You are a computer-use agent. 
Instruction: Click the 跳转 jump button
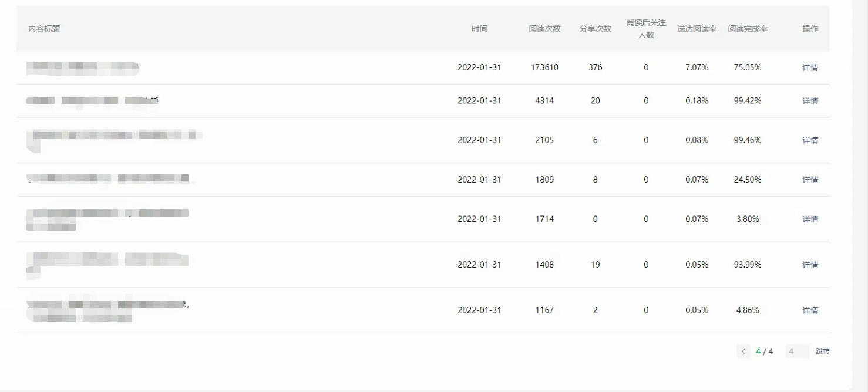click(823, 352)
